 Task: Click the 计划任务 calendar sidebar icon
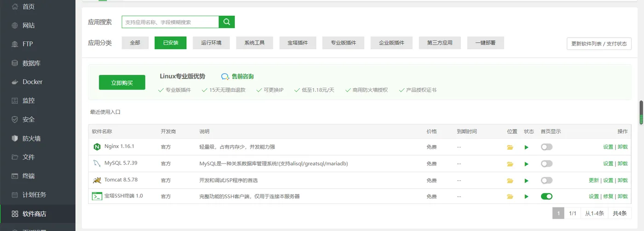click(x=15, y=195)
